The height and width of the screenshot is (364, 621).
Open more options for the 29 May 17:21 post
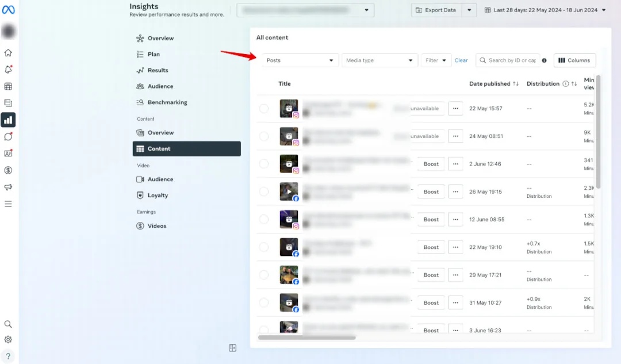click(x=455, y=274)
